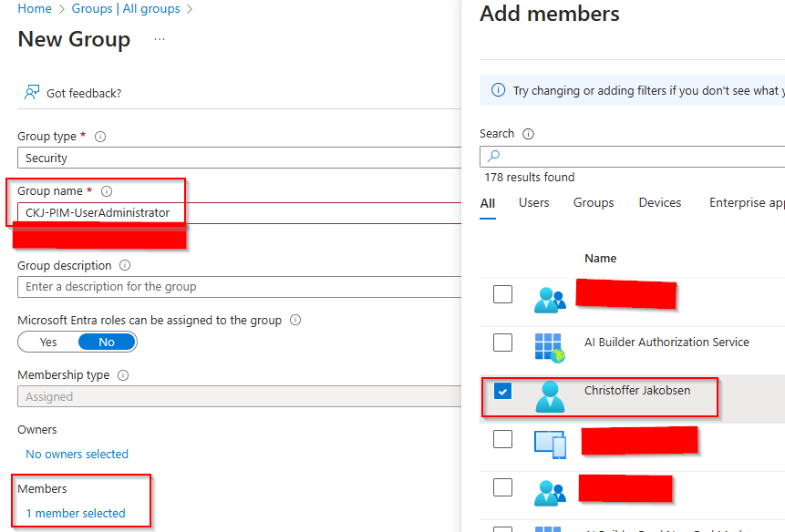This screenshot has width=785, height=532.
Task: Click info icon beside Membership type
Action: 123,375
